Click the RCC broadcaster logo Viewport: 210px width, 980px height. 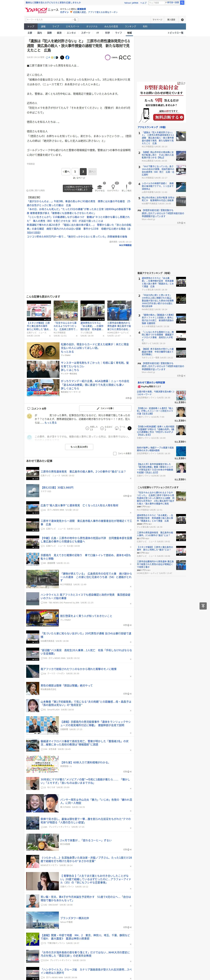pos(118,57)
